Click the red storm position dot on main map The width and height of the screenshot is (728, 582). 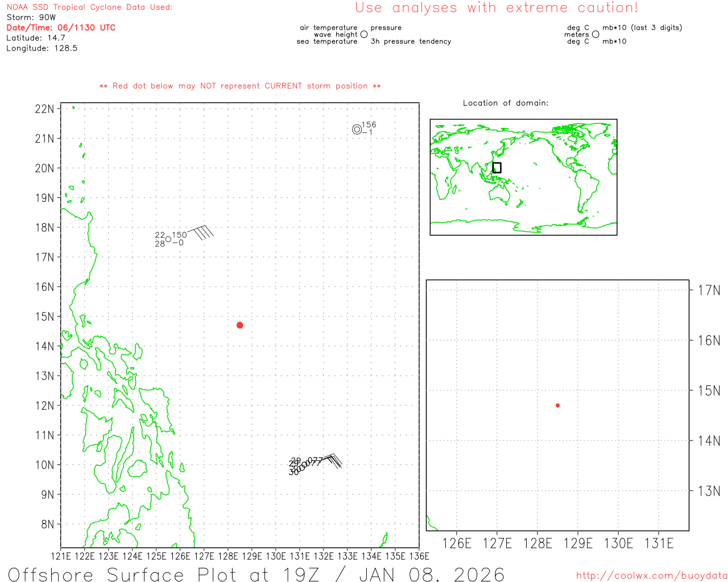pyautogui.click(x=239, y=325)
